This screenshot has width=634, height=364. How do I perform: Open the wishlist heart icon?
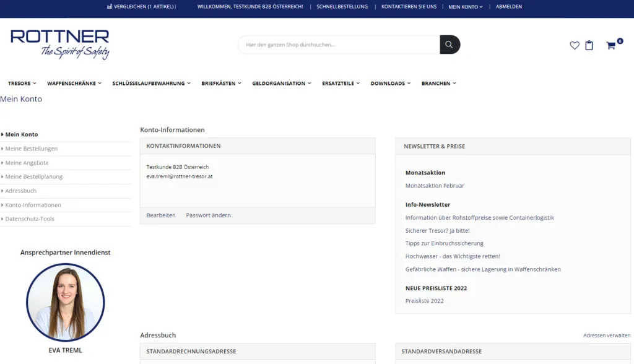pyautogui.click(x=575, y=45)
